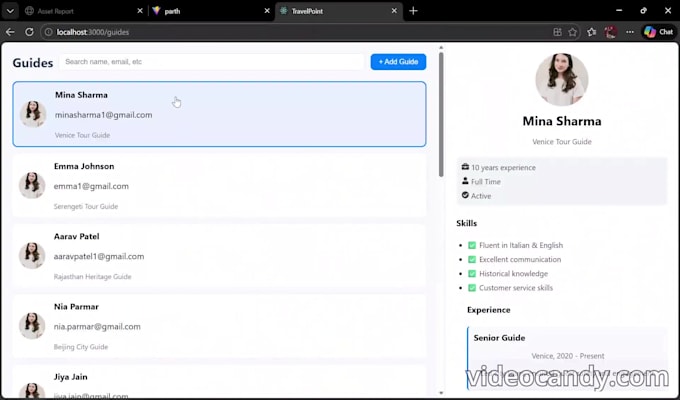
Task: Click the Search name, email field
Action: coord(211,62)
